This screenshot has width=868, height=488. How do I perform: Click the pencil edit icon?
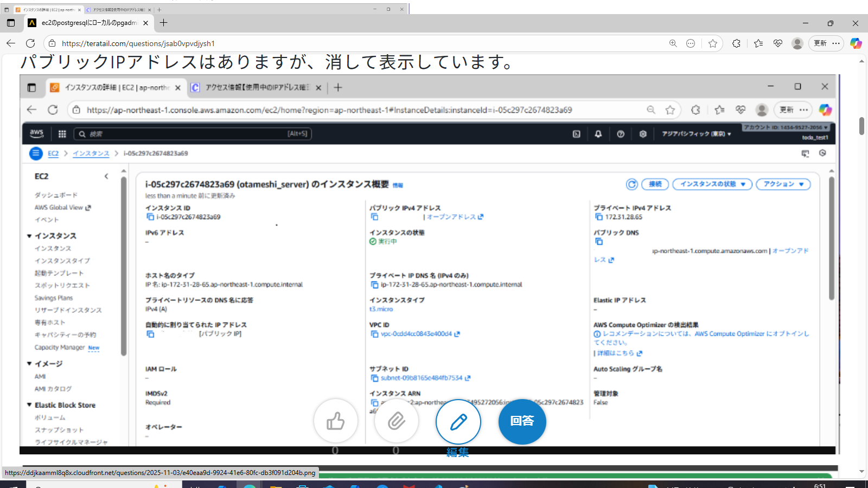tap(458, 421)
